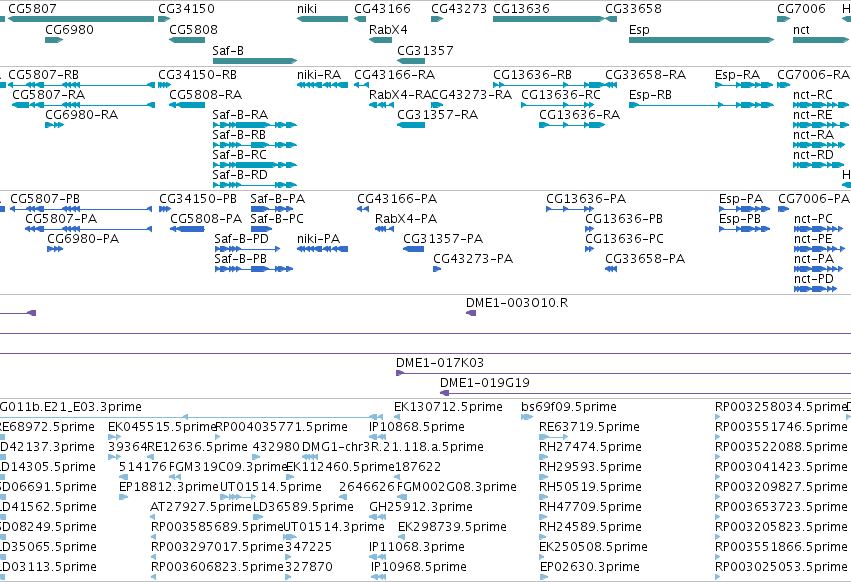Click the Esp gene bar
Screen dimensions: 851x582
coord(701,40)
